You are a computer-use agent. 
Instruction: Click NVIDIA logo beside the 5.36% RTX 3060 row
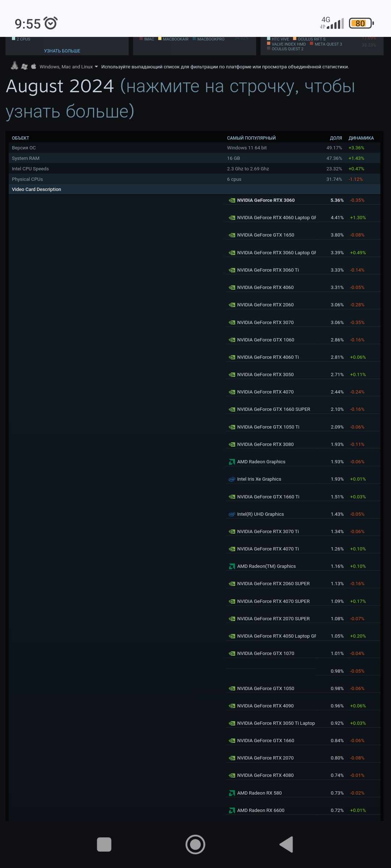(232, 200)
